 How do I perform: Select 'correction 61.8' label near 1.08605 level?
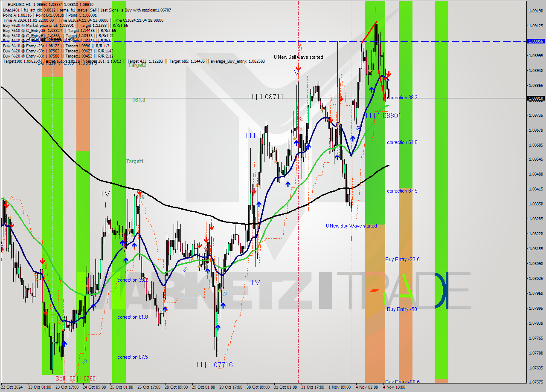402,142
